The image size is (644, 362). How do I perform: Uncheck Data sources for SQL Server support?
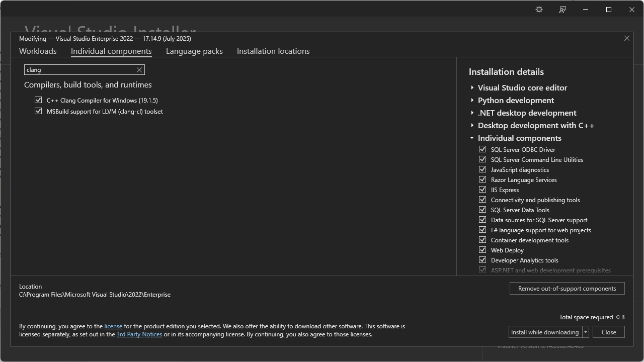pyautogui.click(x=482, y=220)
